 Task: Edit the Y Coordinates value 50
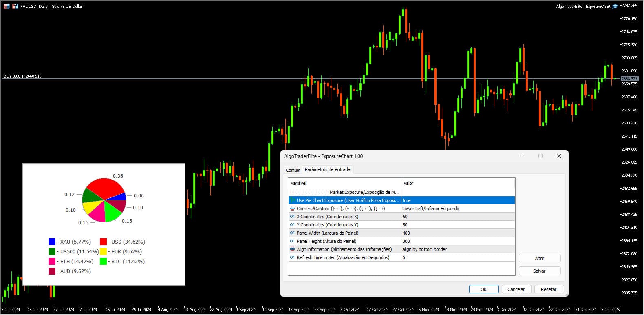(x=458, y=225)
